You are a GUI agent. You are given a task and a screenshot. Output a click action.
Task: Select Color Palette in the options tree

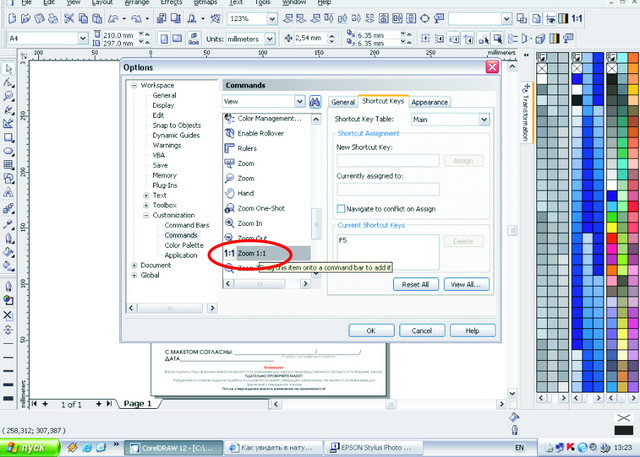[184, 245]
